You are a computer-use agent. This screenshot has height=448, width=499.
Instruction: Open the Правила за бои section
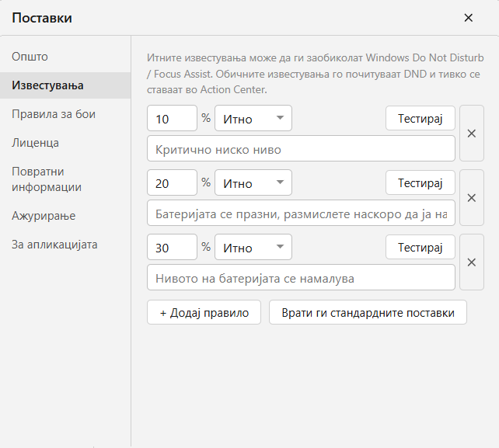pos(65,114)
